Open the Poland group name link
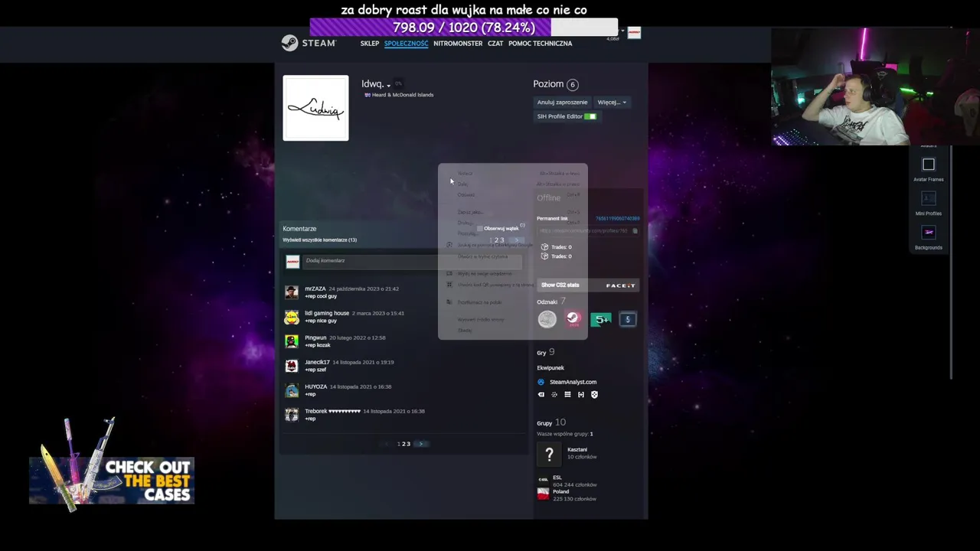This screenshot has width=980, height=551. pos(560,491)
